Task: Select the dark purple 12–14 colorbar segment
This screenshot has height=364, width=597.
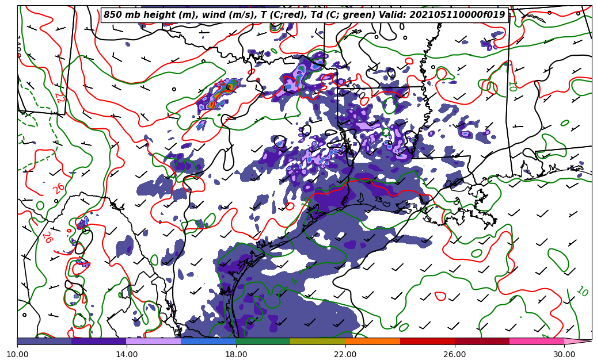Action: (99, 341)
